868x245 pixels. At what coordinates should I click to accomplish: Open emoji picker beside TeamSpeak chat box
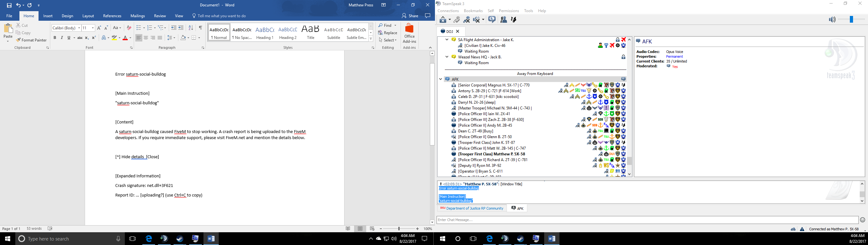click(x=863, y=220)
